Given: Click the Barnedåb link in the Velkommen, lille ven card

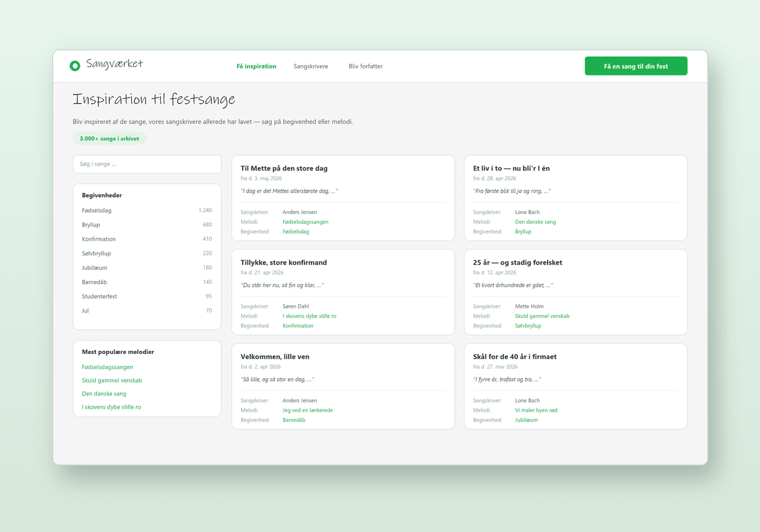Looking at the screenshot, I should point(294,420).
